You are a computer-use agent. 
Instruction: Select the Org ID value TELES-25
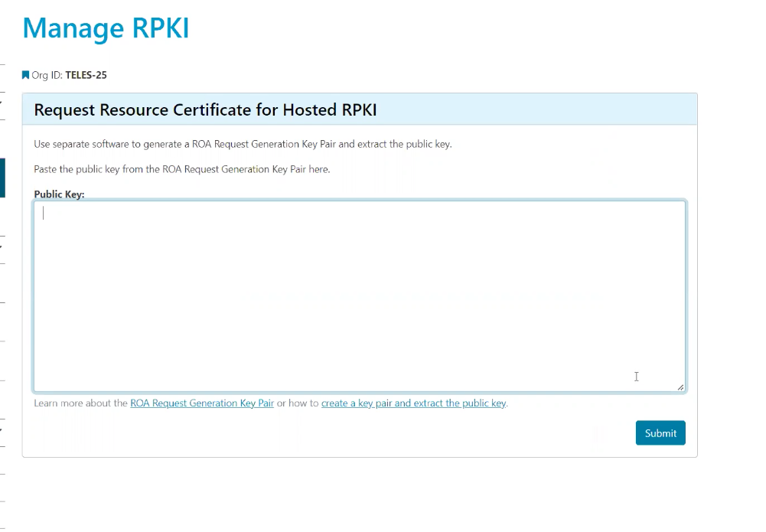[86, 75]
